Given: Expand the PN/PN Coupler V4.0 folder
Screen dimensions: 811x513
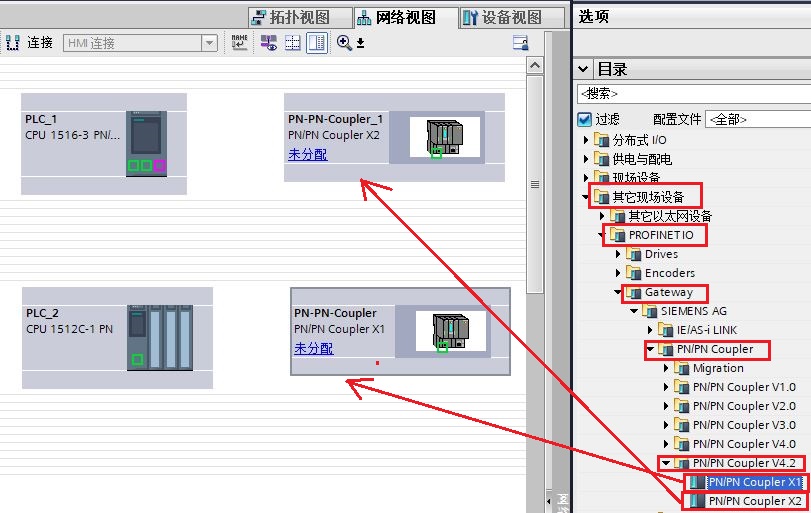Looking at the screenshot, I should pyautogui.click(x=666, y=444).
